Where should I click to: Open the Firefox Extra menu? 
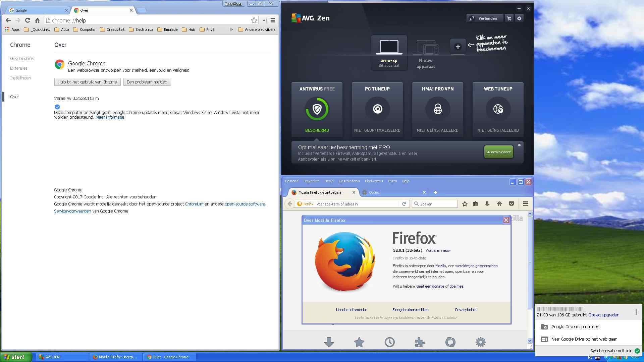[392, 181]
